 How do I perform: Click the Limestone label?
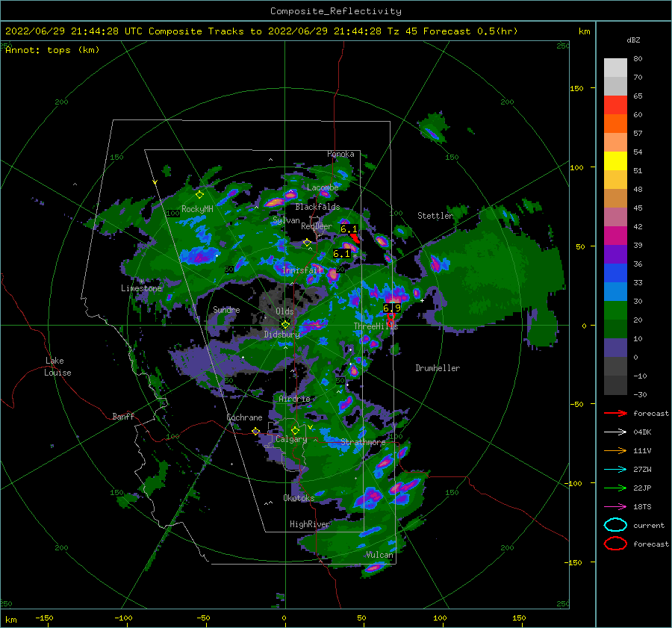(x=141, y=288)
